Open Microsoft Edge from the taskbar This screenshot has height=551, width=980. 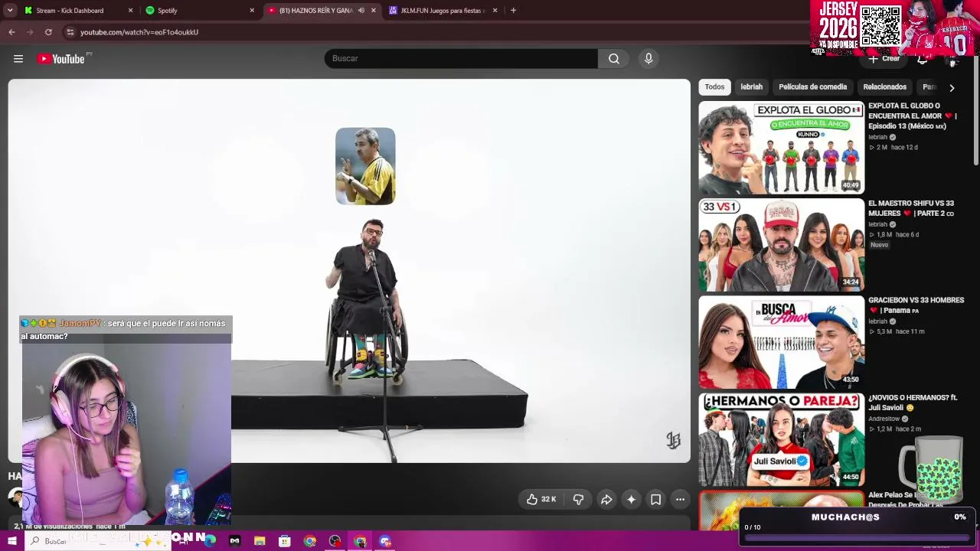pos(210,541)
